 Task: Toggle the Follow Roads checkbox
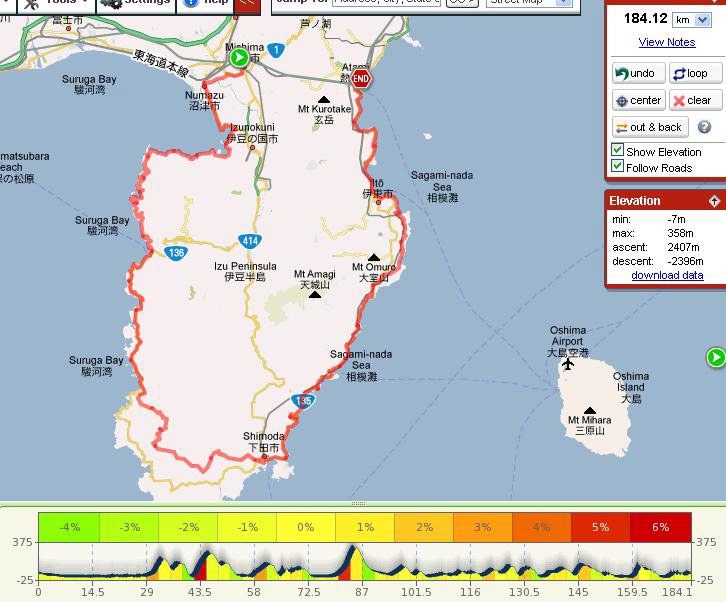(618, 167)
